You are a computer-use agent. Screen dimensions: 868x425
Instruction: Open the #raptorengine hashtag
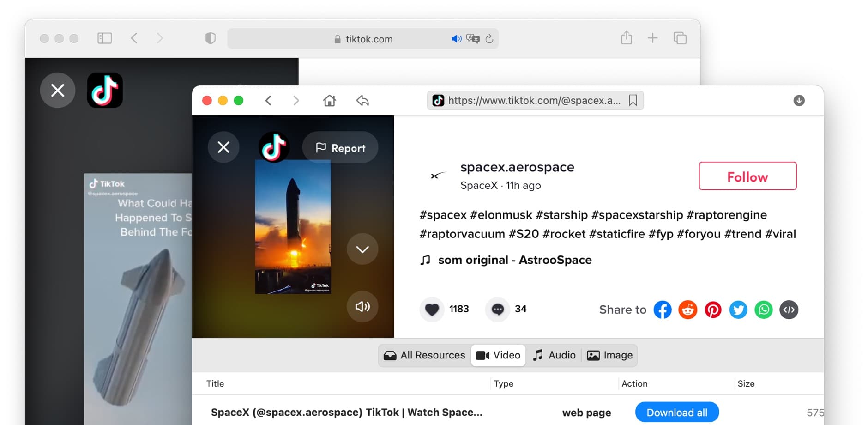[x=727, y=215]
